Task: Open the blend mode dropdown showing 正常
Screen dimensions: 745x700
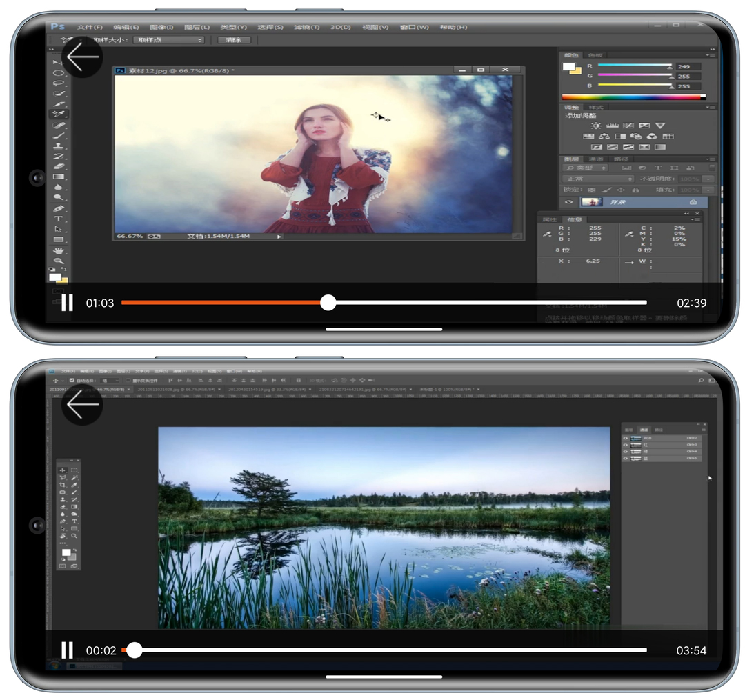Action: click(x=598, y=179)
